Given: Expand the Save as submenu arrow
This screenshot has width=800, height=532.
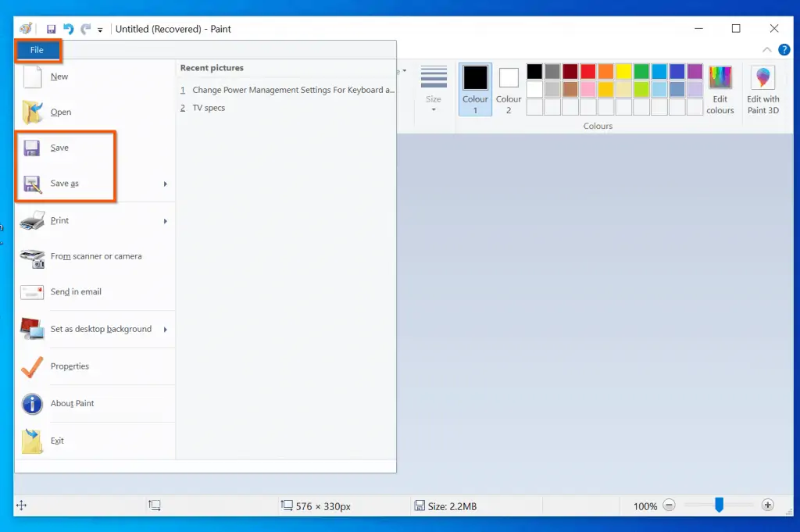Looking at the screenshot, I should tap(165, 184).
